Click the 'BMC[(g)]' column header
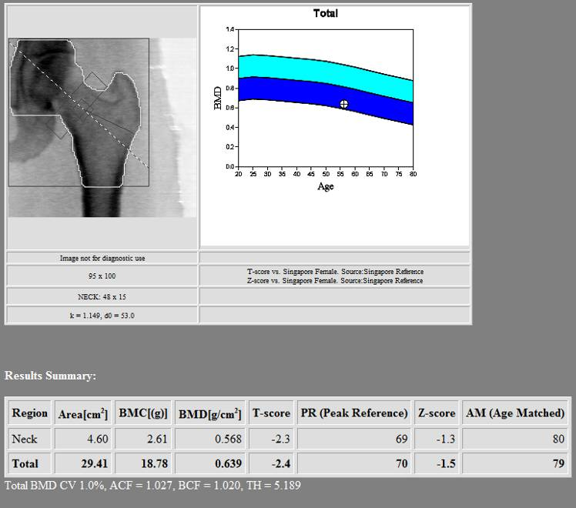This screenshot has height=508, width=576. coord(143,413)
